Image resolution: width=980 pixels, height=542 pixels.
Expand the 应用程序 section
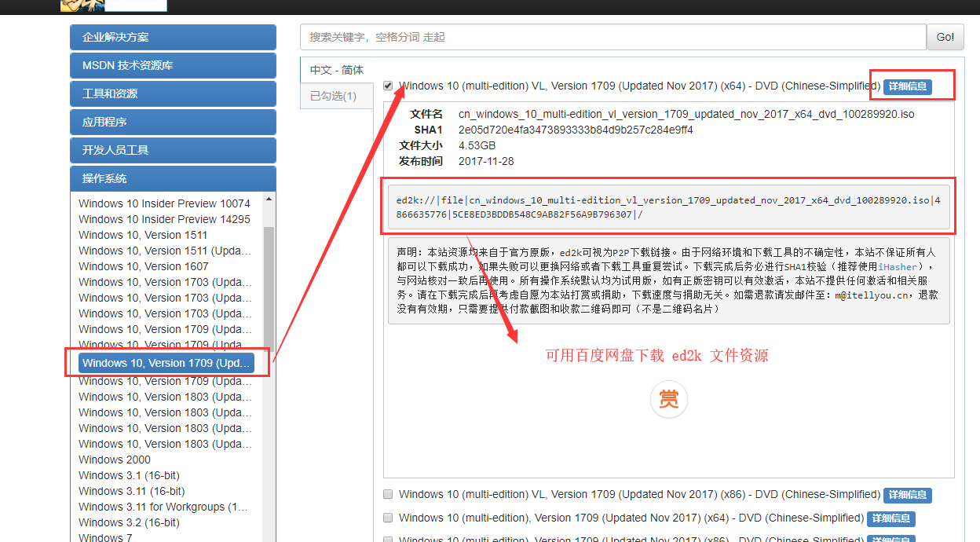pos(173,122)
